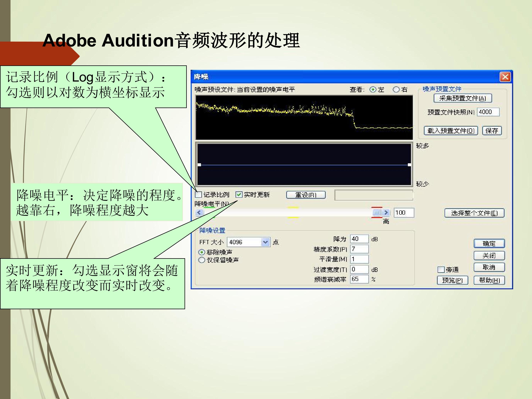Click the 重设 reset button
Screen dimensions: 532x399
pyautogui.click(x=306, y=195)
